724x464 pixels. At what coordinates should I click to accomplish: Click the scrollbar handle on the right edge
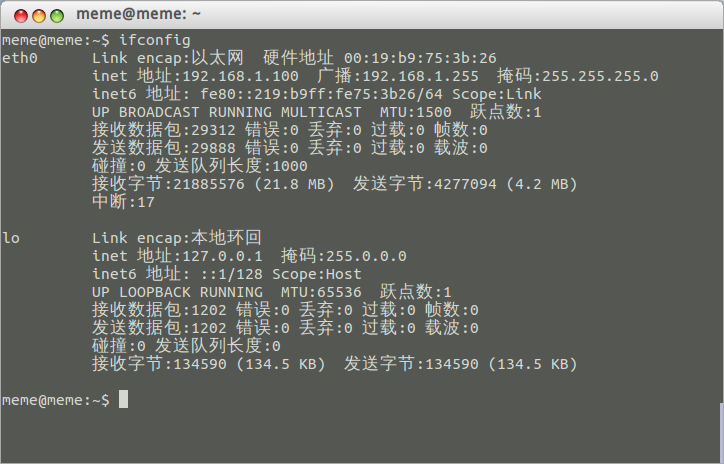click(721, 432)
